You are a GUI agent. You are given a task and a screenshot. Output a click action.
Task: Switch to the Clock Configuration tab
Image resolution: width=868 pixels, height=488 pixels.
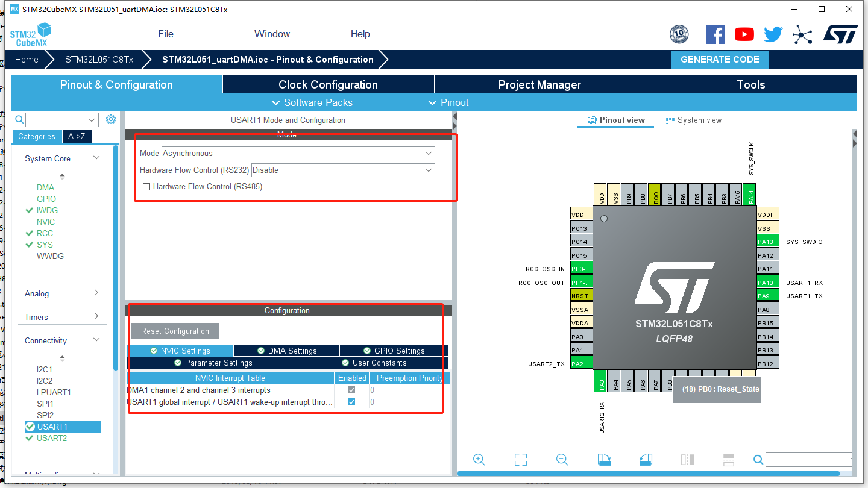click(x=328, y=84)
